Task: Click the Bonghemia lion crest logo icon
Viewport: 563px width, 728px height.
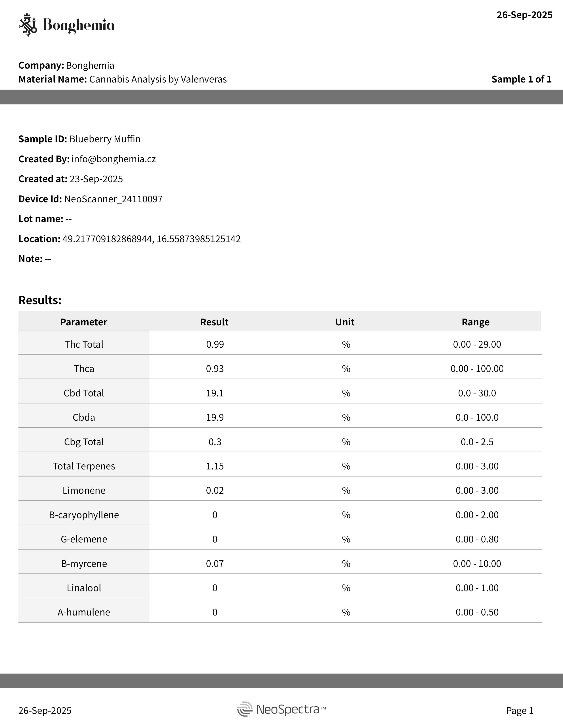Action: pyautogui.click(x=28, y=25)
